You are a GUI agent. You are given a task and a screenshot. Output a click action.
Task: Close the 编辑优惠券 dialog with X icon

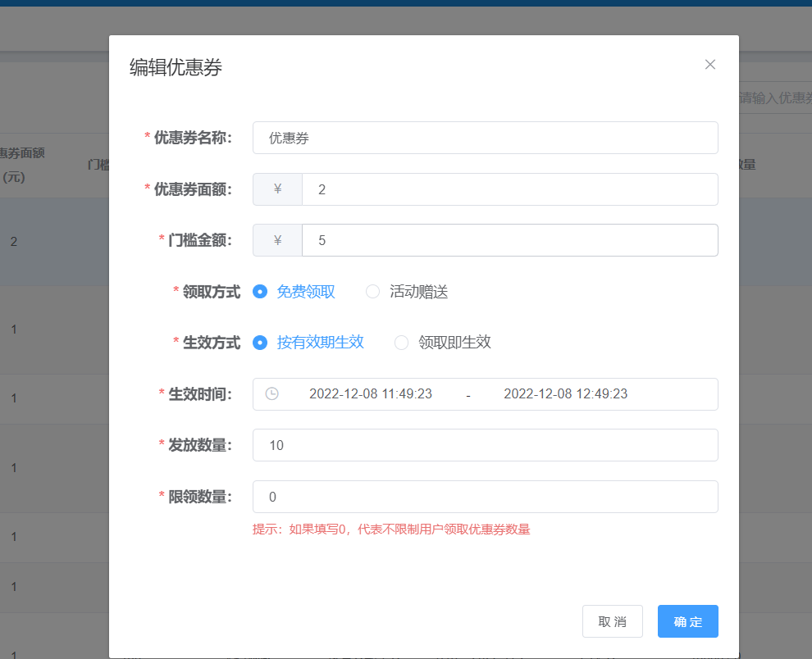(x=710, y=64)
